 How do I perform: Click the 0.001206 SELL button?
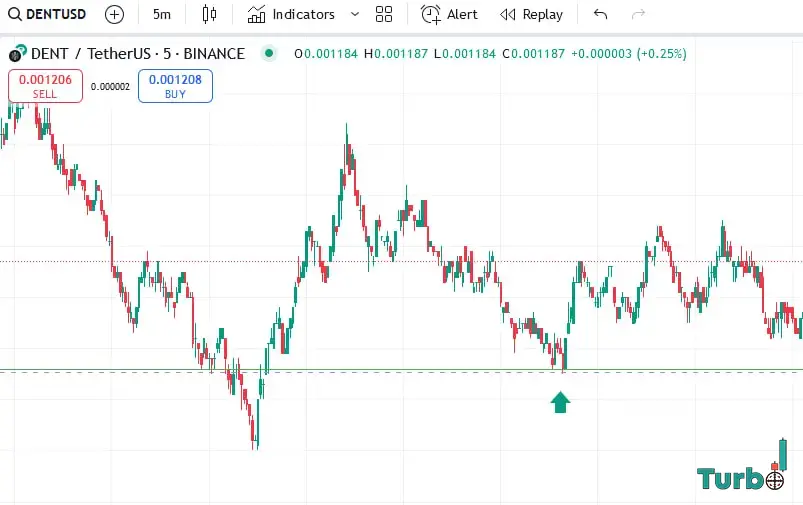coord(45,86)
